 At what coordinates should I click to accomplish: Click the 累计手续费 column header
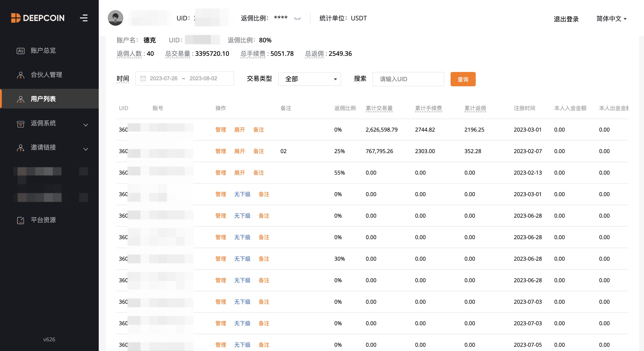(x=428, y=108)
